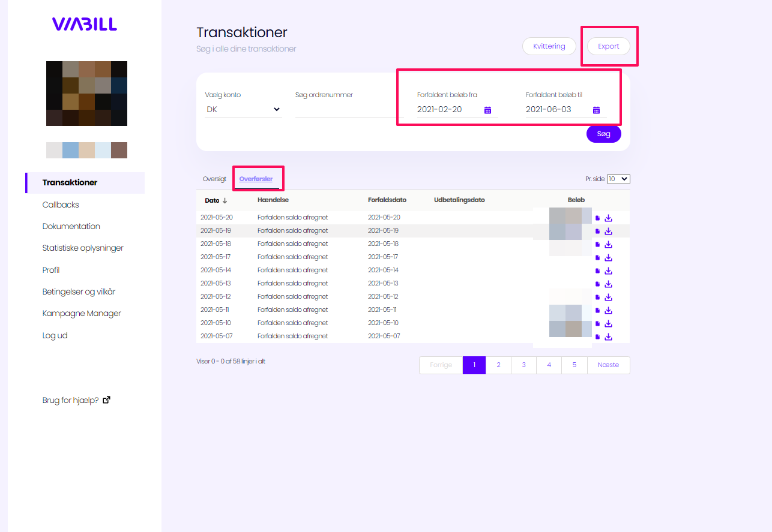Open document icon for 2021-05-18 row
772x532 pixels.
[597, 244]
